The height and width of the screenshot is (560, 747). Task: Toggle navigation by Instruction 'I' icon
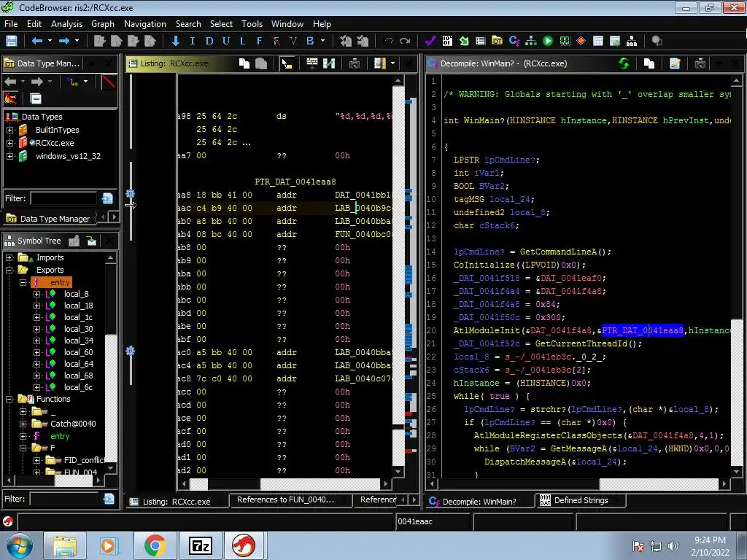(x=193, y=41)
